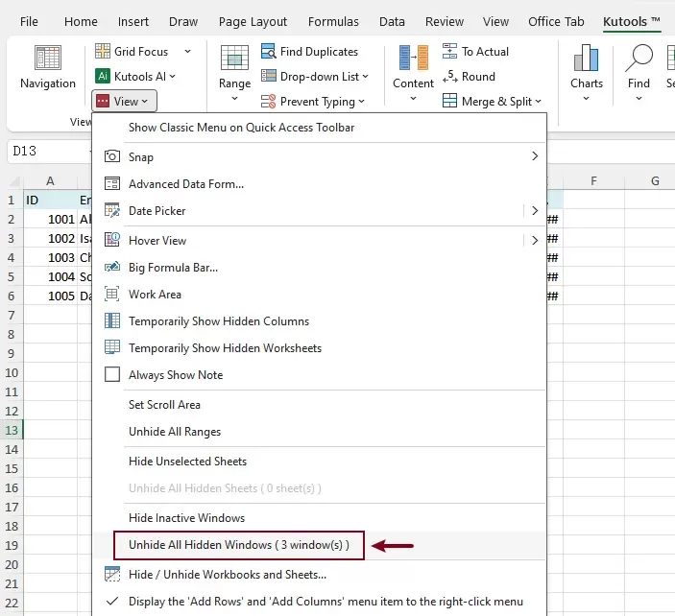Click the Find magnifier icon

click(639, 58)
